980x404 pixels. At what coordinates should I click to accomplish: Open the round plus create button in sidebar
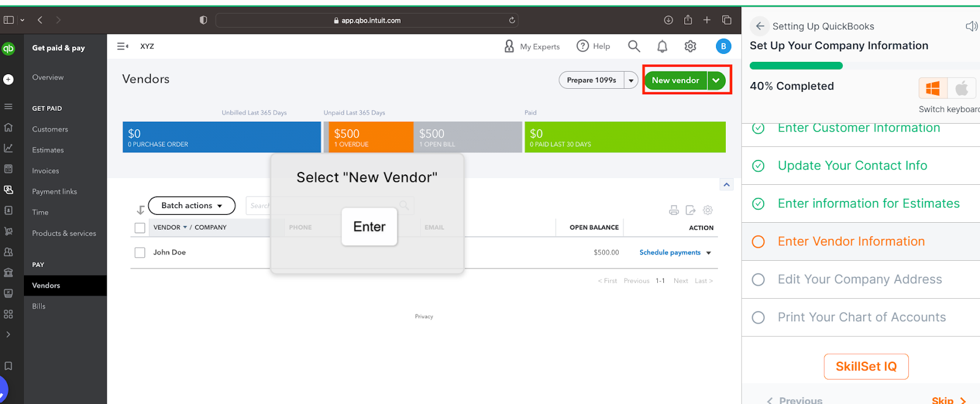coord(9,80)
